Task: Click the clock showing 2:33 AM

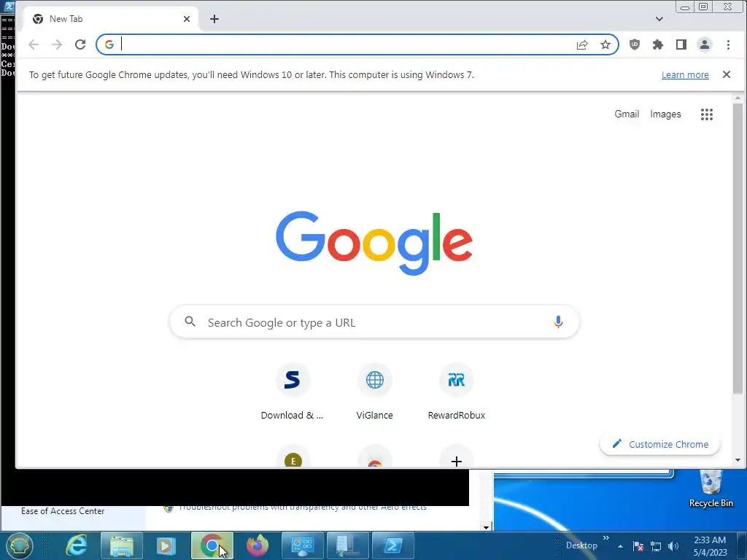Action: (x=710, y=546)
